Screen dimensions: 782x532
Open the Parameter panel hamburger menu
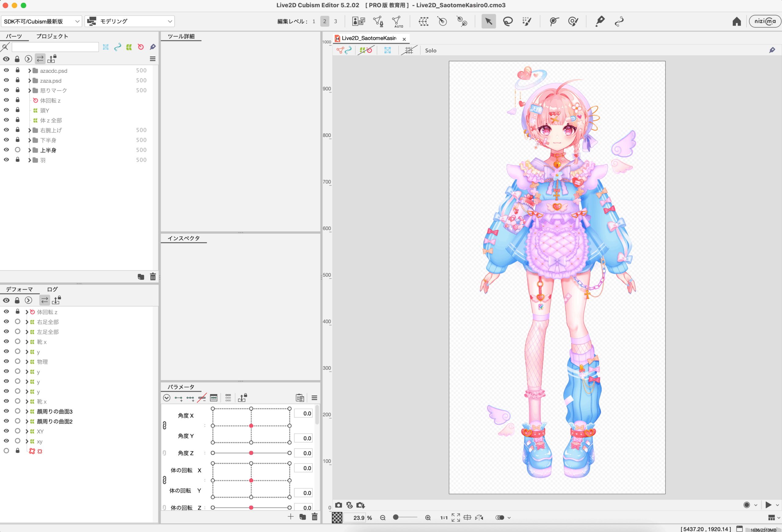pos(314,398)
